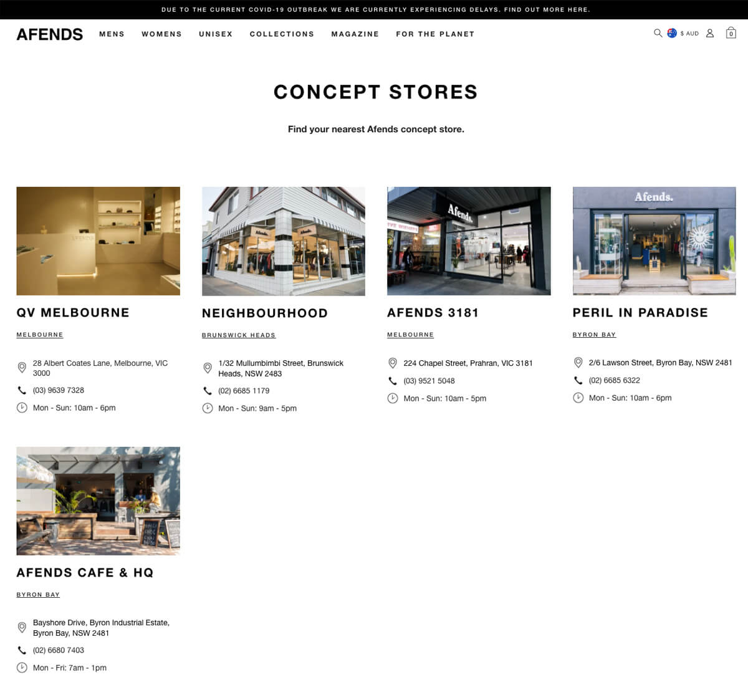Open the Afends 3181 store photo
Image resolution: width=748 pixels, height=700 pixels.
[469, 241]
